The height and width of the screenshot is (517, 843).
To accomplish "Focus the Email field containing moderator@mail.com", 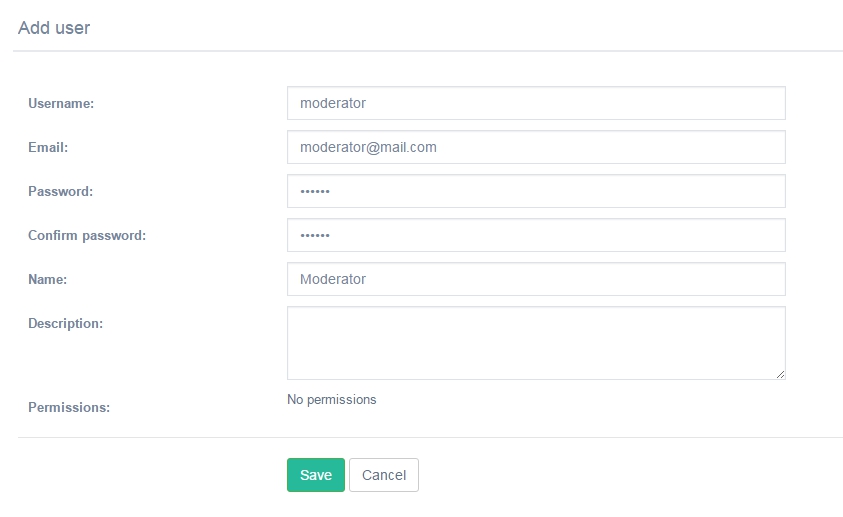I will click(x=536, y=147).
